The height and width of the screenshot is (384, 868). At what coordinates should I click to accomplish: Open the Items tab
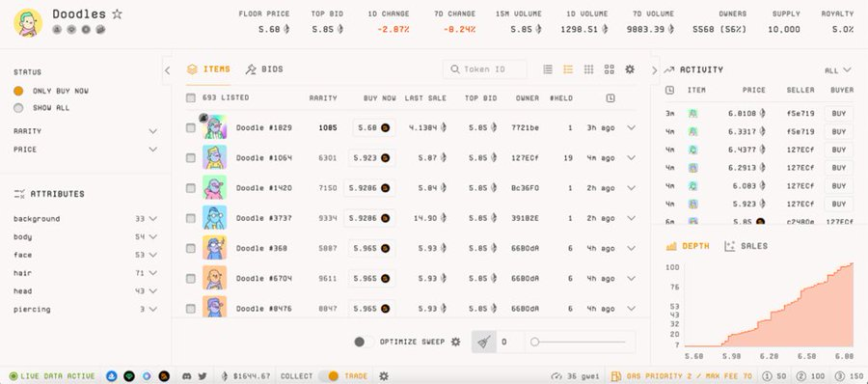click(x=208, y=69)
